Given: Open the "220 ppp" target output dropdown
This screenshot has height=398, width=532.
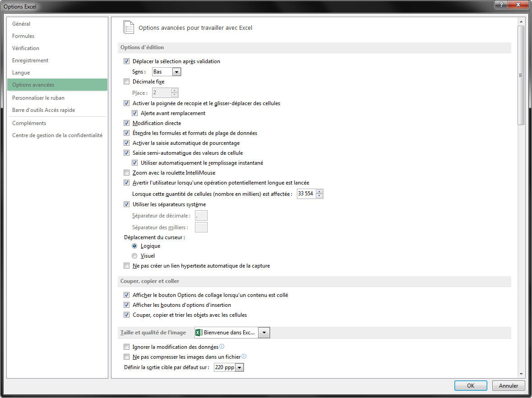Looking at the screenshot, I should pyautogui.click(x=240, y=367).
